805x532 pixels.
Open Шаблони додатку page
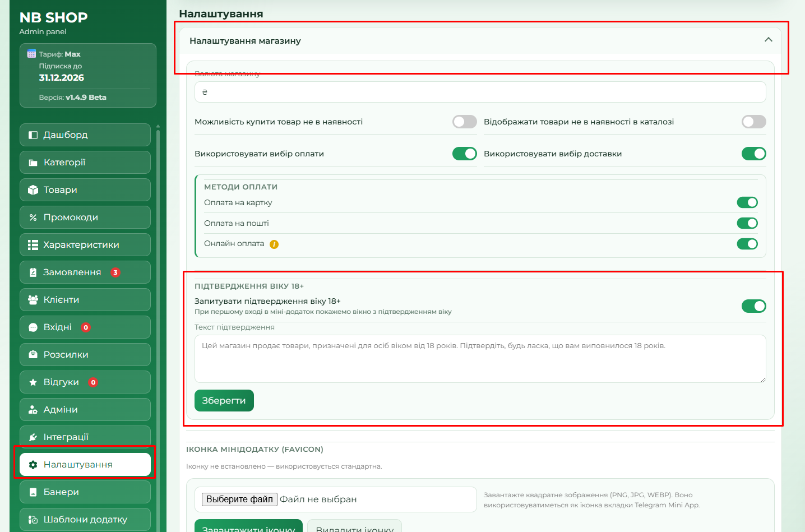[85, 519]
